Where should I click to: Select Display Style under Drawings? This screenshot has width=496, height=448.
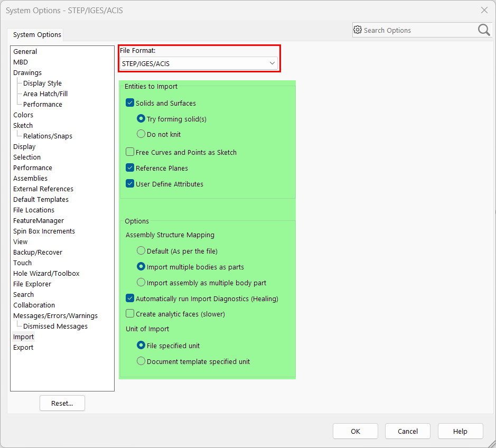42,83
